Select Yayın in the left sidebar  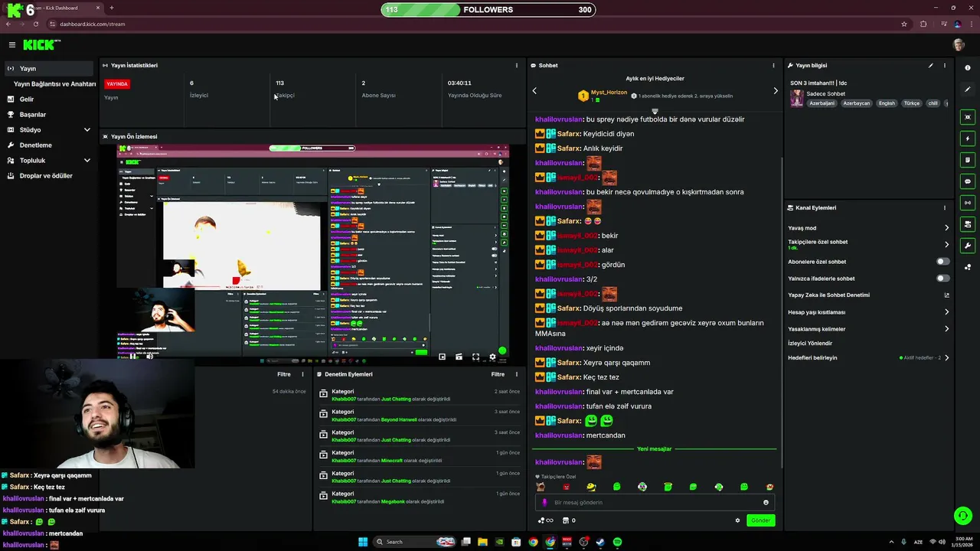point(49,68)
